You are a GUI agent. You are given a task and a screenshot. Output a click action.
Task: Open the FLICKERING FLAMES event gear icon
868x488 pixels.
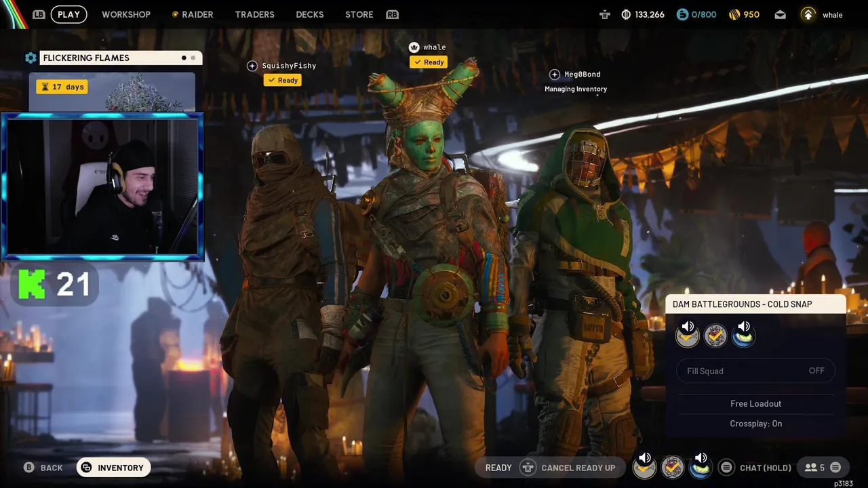click(31, 58)
